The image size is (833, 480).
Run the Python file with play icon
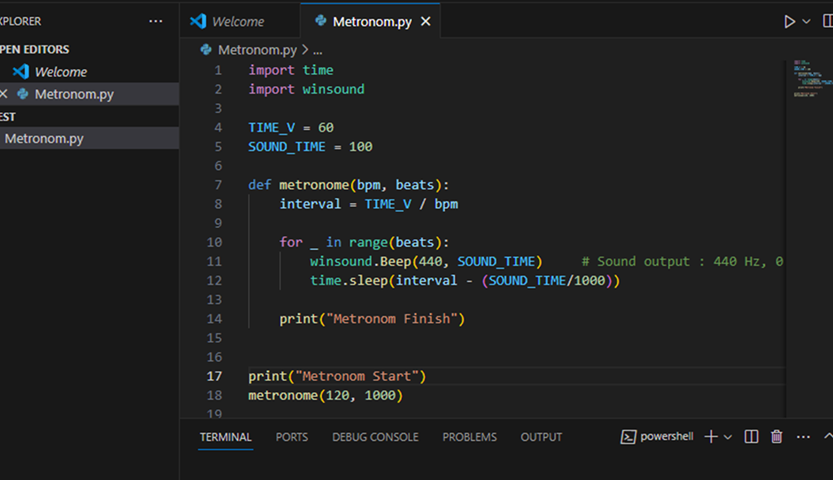(x=790, y=21)
